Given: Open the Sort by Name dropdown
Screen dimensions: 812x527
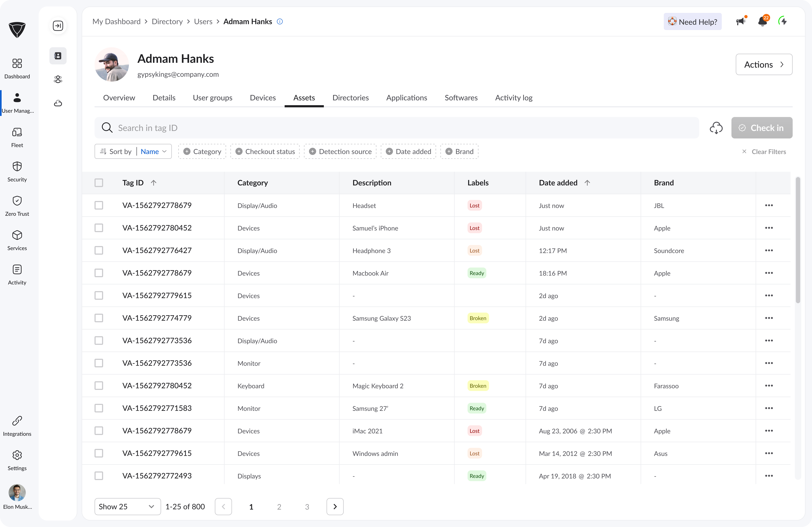Looking at the screenshot, I should pyautogui.click(x=133, y=151).
